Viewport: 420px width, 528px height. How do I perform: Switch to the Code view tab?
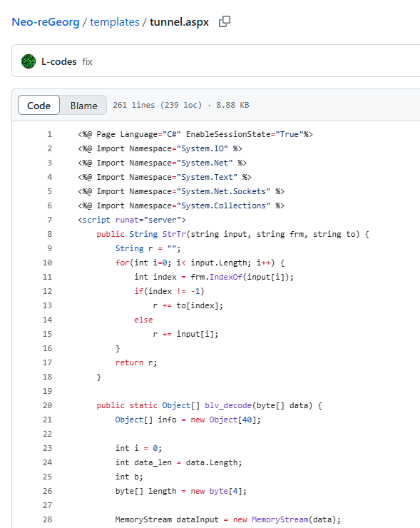click(x=39, y=106)
